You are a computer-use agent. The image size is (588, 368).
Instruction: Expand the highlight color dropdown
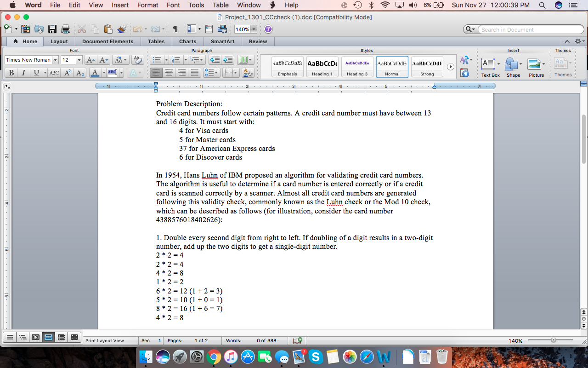[121, 73]
